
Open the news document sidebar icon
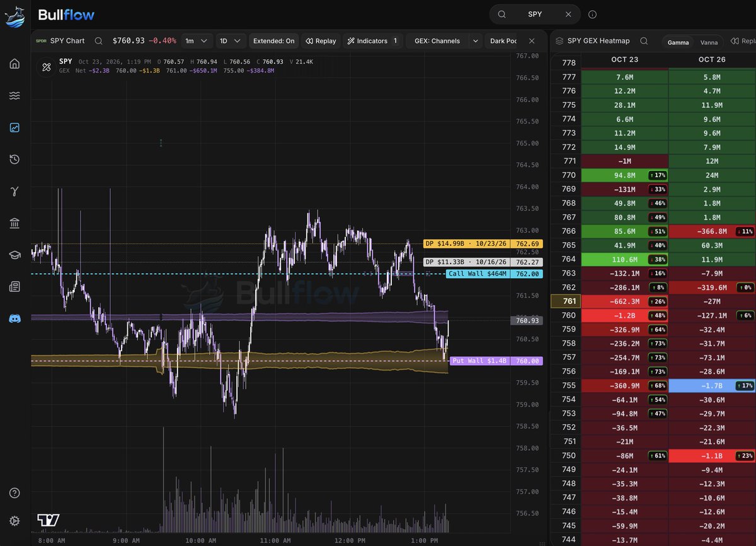point(14,287)
